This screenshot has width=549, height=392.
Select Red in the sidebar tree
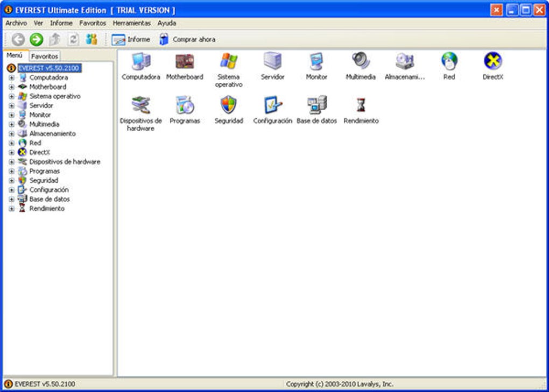click(35, 143)
